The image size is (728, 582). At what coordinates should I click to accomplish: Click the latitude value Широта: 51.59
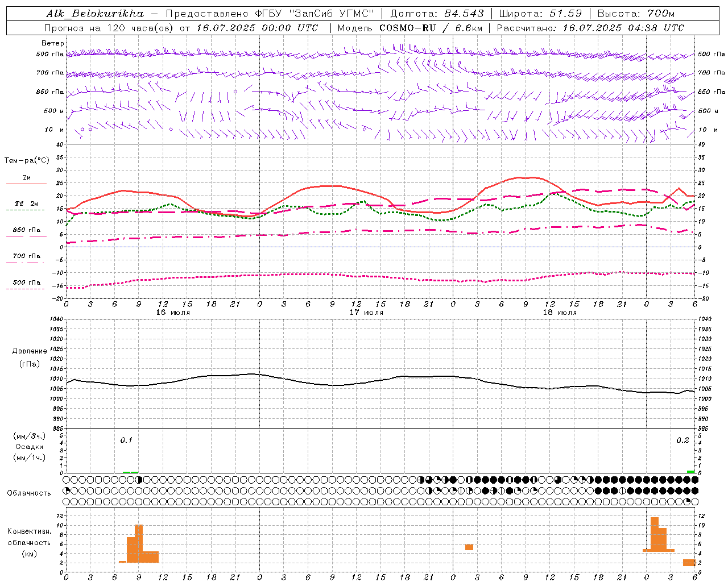540,14
